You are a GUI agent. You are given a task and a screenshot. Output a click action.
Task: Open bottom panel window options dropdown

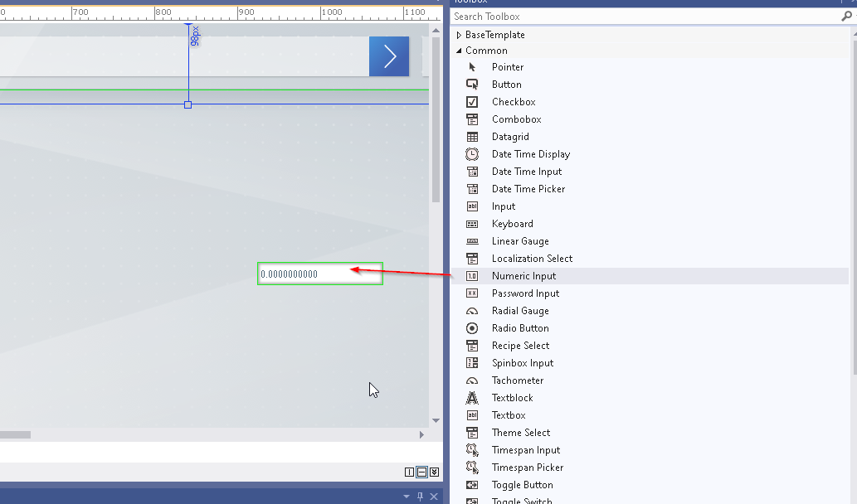click(x=406, y=497)
